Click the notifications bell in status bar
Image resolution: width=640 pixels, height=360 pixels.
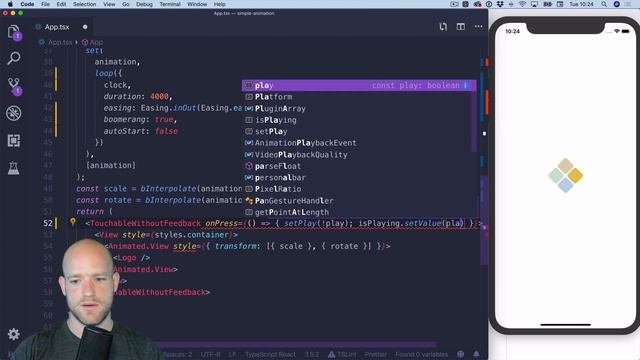[x=476, y=354]
